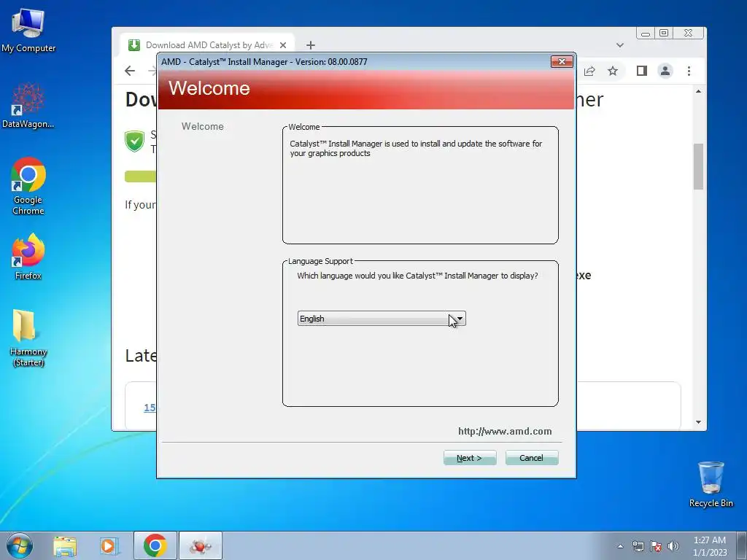Viewport: 747px width, 560px height.
Task: Open DataWagon desktop shortcut
Action: pyautogui.click(x=28, y=106)
